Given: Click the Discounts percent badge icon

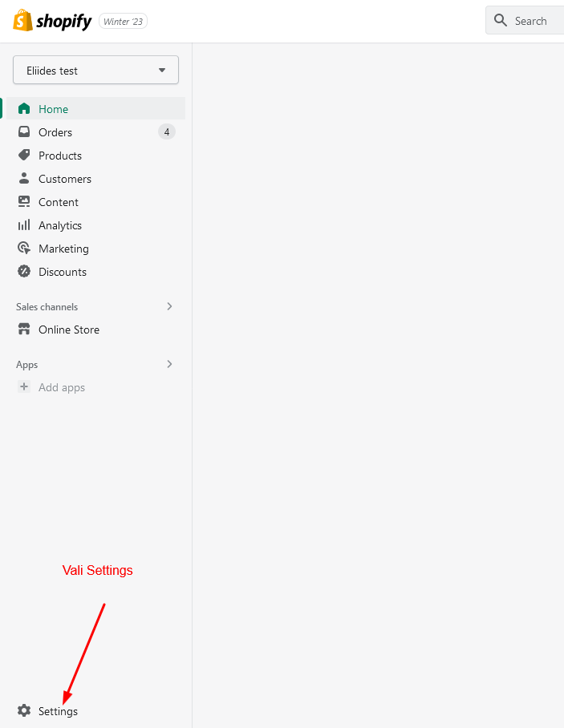Looking at the screenshot, I should 24,272.
